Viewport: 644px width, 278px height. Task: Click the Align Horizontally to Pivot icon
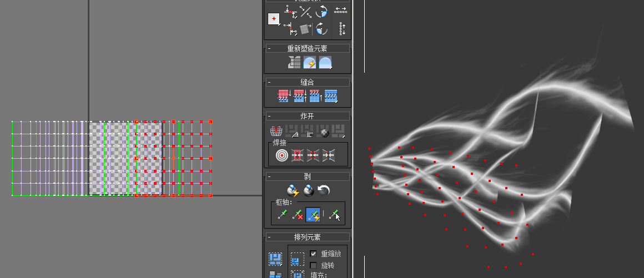(x=291, y=11)
